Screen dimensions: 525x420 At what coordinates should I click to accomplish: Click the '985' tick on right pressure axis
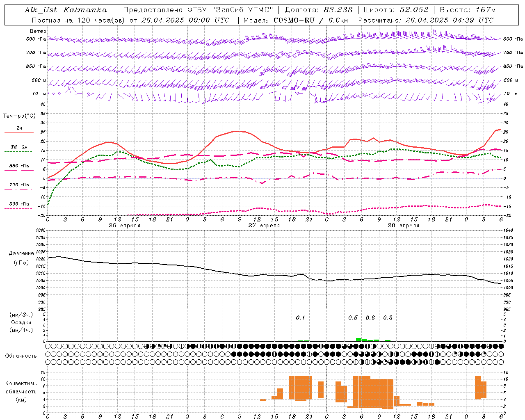coord(507,309)
